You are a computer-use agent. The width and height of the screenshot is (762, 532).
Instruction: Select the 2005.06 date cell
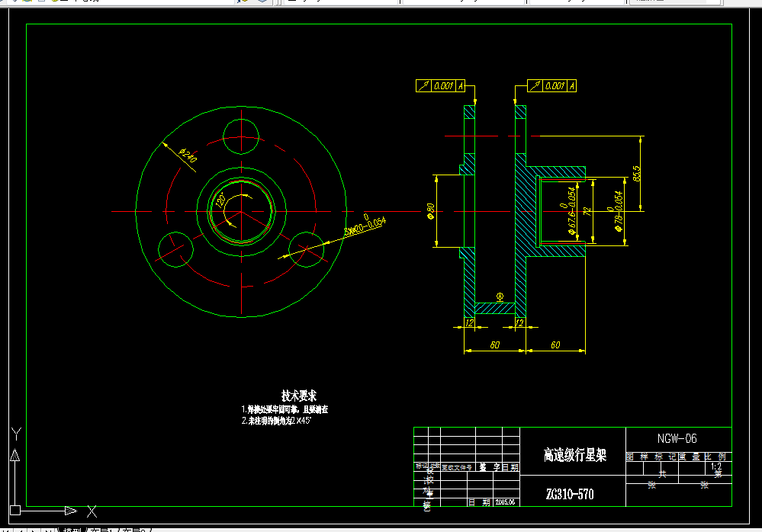506,502
